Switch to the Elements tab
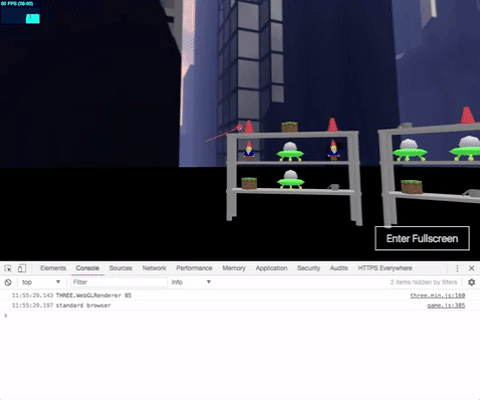Image resolution: width=480 pixels, height=400 pixels. 53,268
